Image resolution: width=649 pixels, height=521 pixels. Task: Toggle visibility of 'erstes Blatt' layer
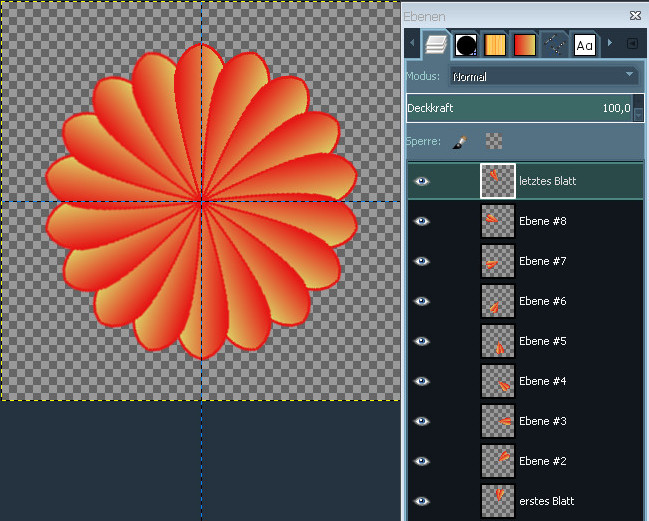coord(422,501)
